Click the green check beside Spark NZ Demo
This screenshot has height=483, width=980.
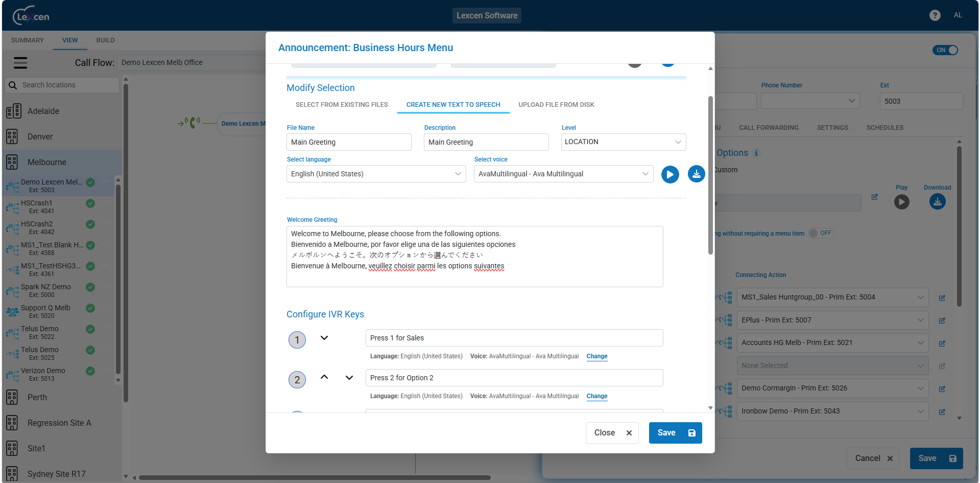point(90,287)
